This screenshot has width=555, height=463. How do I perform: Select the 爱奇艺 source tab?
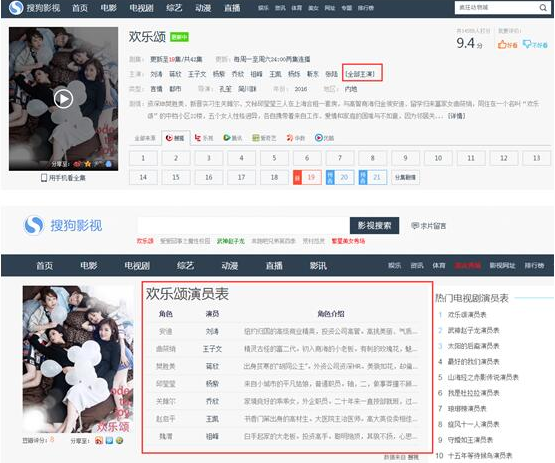pyautogui.click(x=264, y=138)
